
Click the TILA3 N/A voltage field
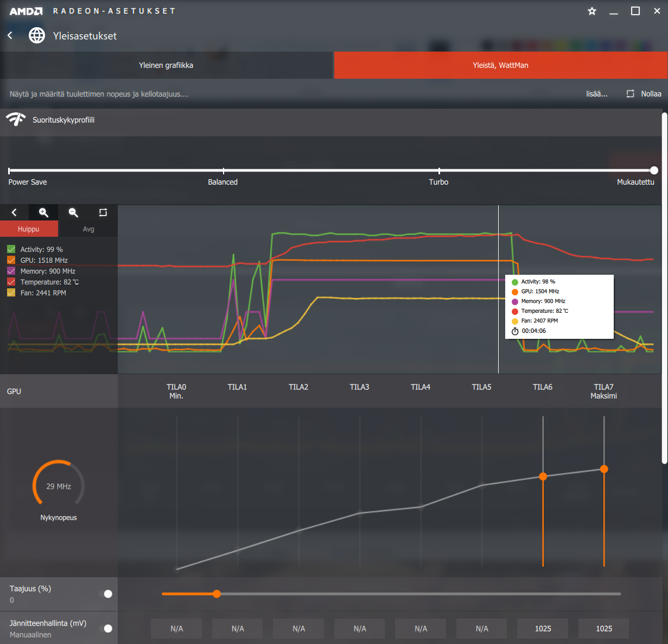[x=360, y=628]
